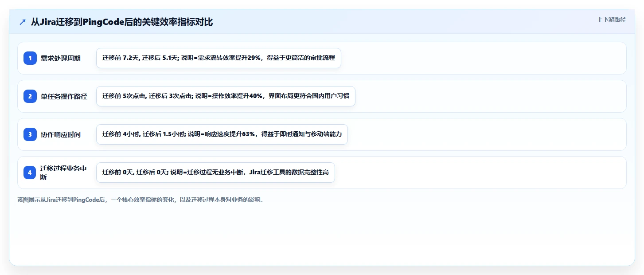Click the 上下游路径 label in the header
644x275 pixels.
click(611, 20)
